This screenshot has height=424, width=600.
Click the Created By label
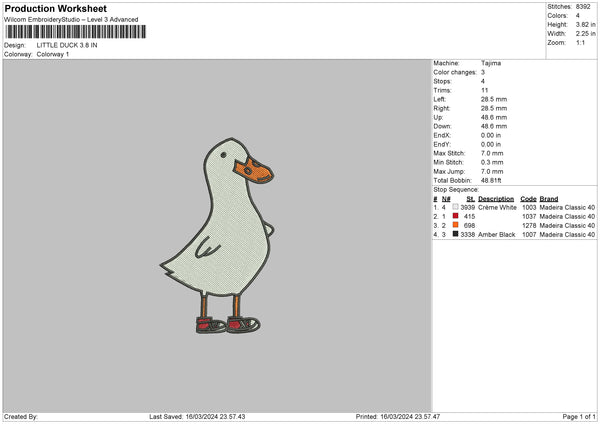tap(21, 417)
